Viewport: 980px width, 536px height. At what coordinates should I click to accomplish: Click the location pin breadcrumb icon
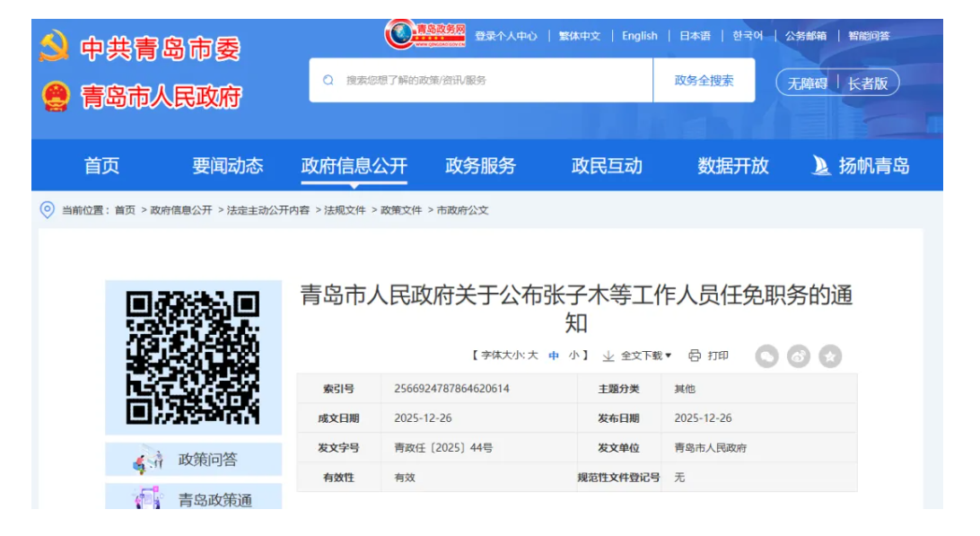[48, 210]
